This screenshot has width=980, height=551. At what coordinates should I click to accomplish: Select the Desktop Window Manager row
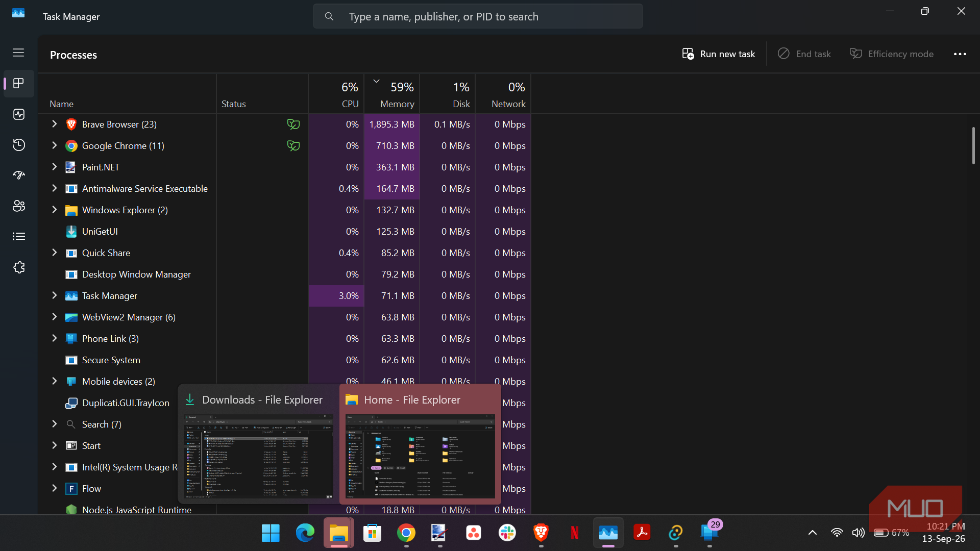285,274
